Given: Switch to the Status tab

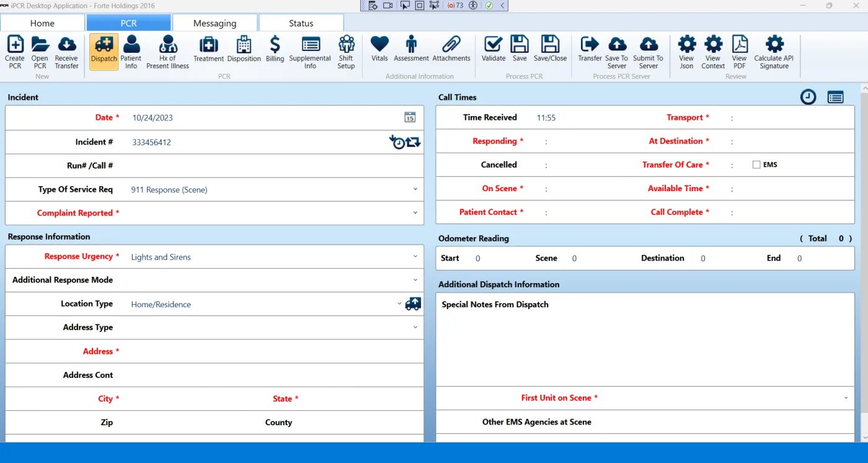Looking at the screenshot, I should pos(301,23).
